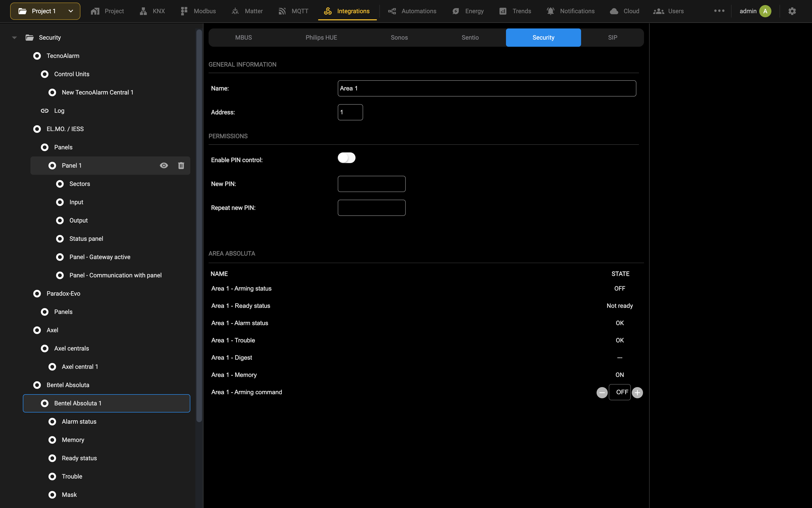Open the Notifications section
The height and width of the screenshot is (508, 812).
pyautogui.click(x=570, y=11)
